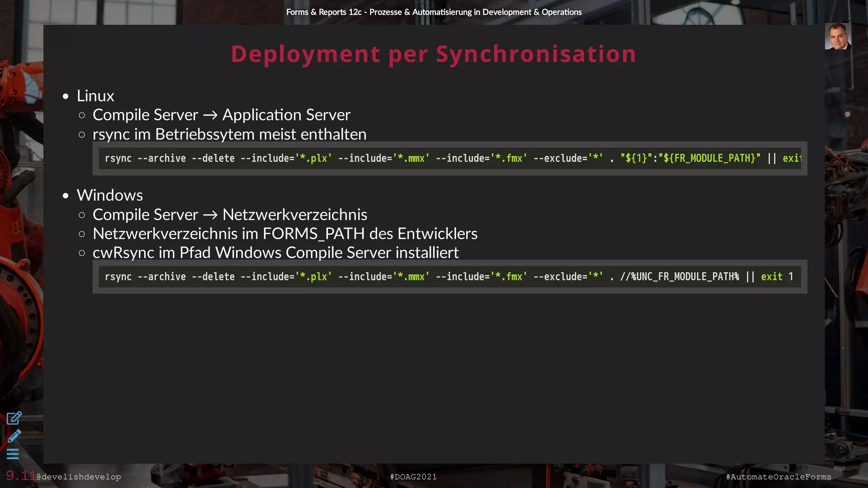Click the Forms & Reports 12c header title
Image resolution: width=868 pixels, height=488 pixels.
pos(434,12)
